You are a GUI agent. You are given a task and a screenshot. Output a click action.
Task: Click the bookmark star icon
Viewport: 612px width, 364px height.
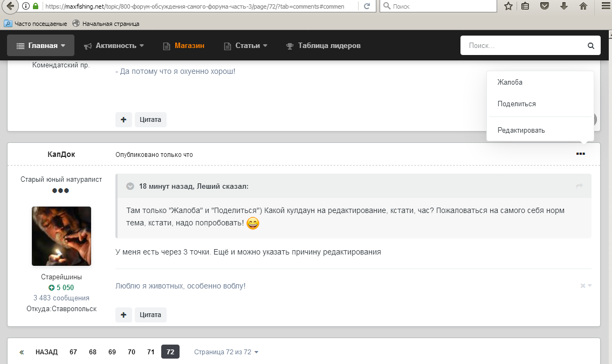[x=508, y=6]
